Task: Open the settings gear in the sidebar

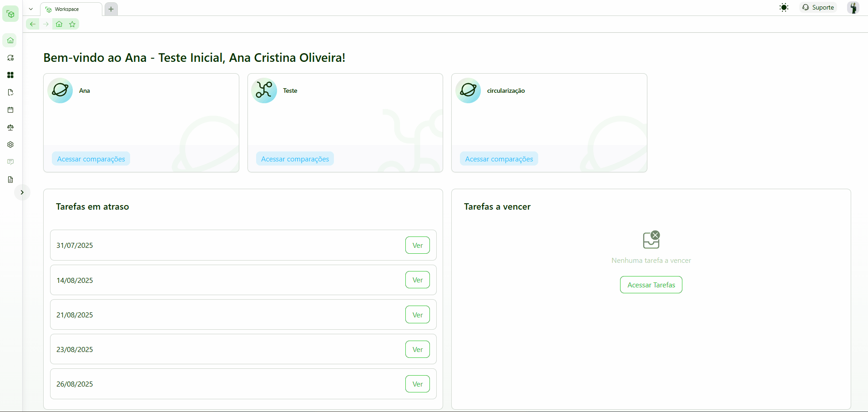Action: tap(10, 145)
